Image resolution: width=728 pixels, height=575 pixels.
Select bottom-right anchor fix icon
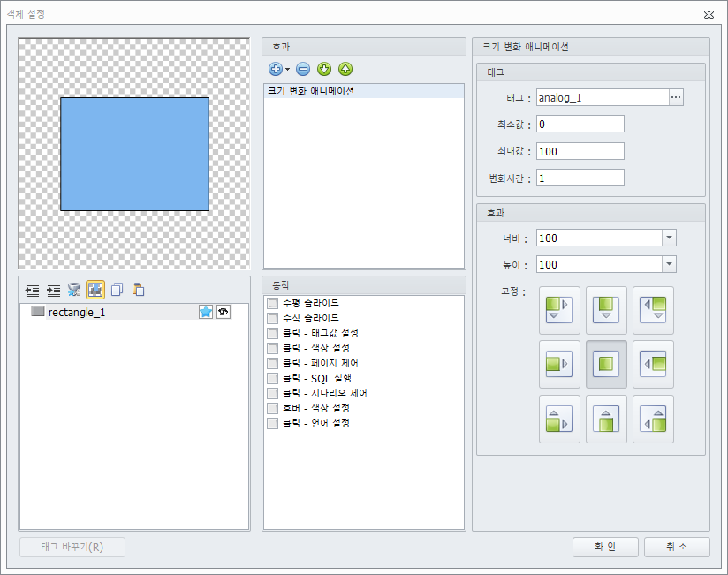point(653,419)
